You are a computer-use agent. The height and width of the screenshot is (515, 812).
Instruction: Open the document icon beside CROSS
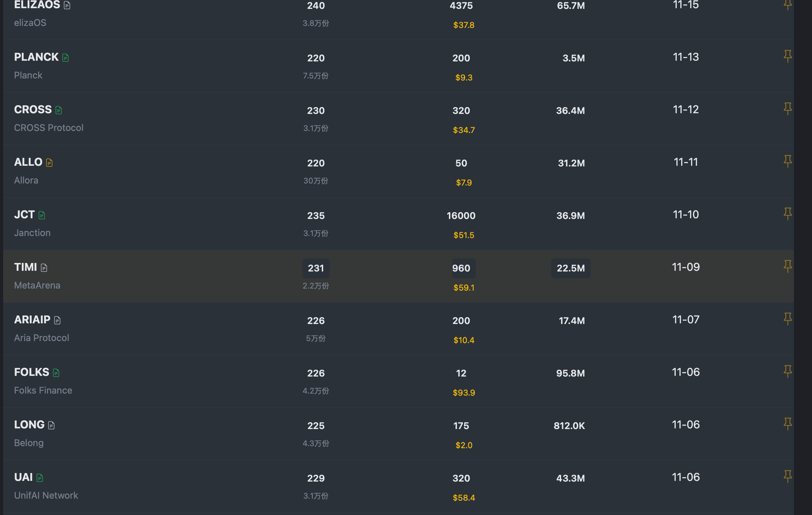[x=59, y=110]
